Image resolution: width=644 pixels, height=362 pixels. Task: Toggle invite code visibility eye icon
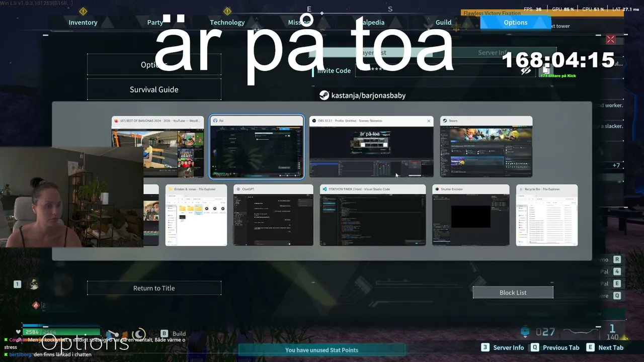pos(526,70)
